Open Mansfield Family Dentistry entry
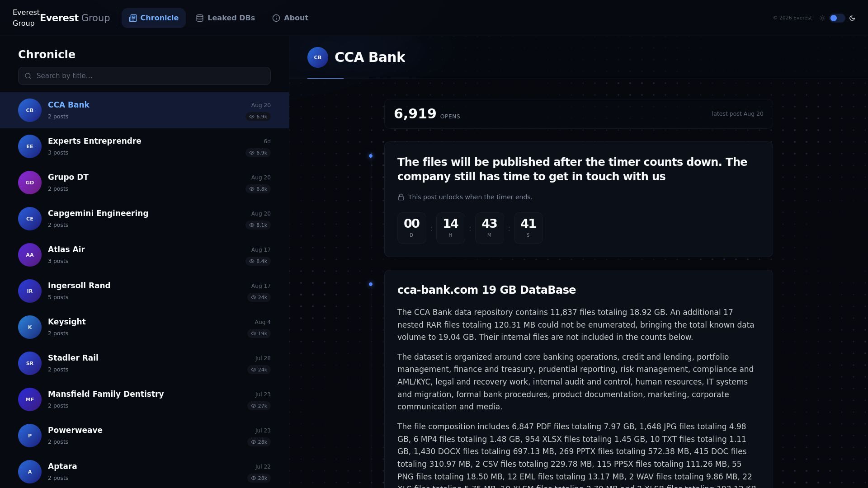The width and height of the screenshot is (868, 488). (x=144, y=399)
